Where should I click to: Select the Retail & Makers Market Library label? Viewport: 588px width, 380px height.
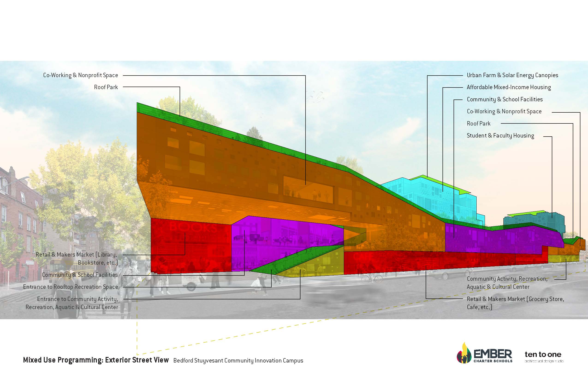(77, 258)
